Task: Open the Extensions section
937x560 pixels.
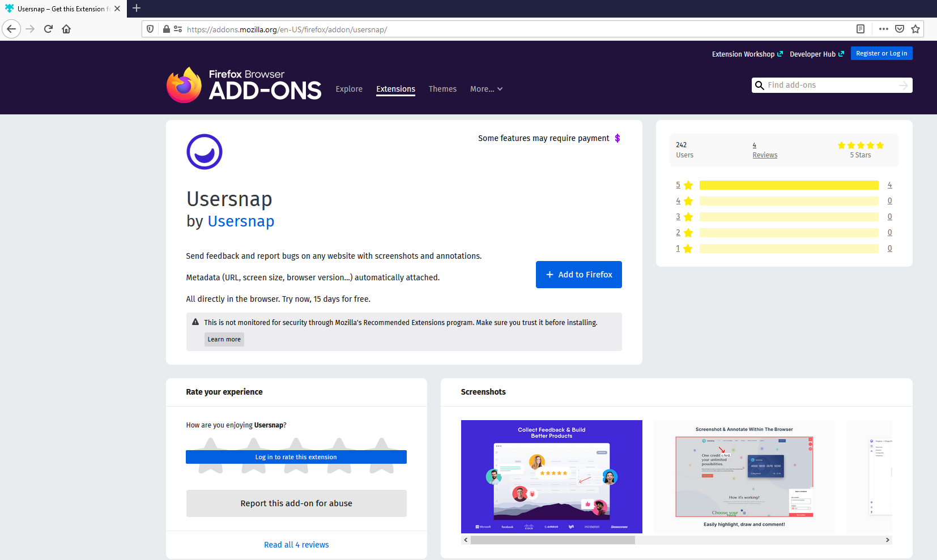Action: 395,89
